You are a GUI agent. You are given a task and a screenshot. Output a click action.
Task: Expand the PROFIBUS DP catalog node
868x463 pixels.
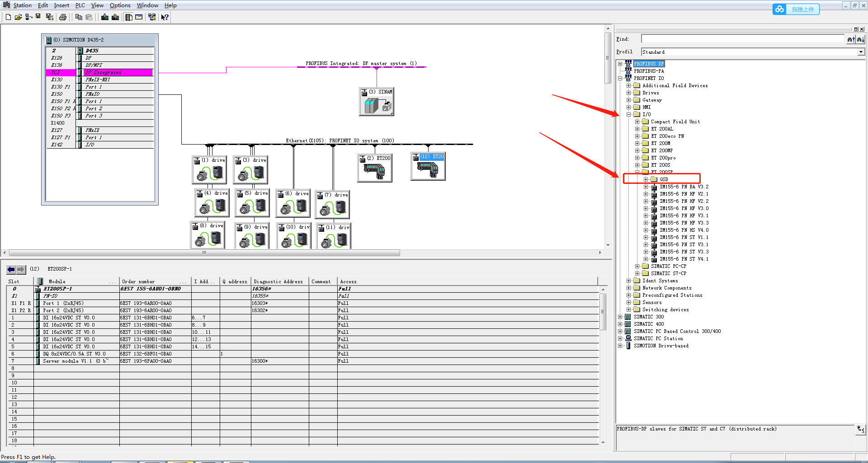point(620,64)
